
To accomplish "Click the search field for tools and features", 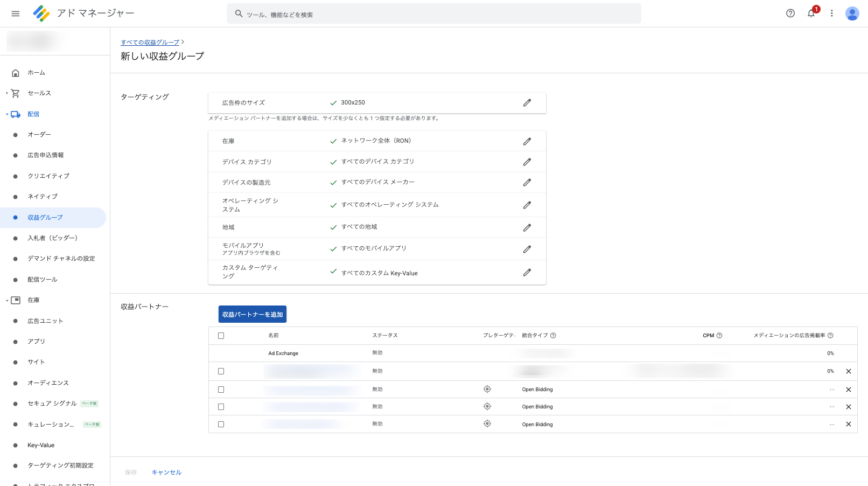I will point(434,13).
